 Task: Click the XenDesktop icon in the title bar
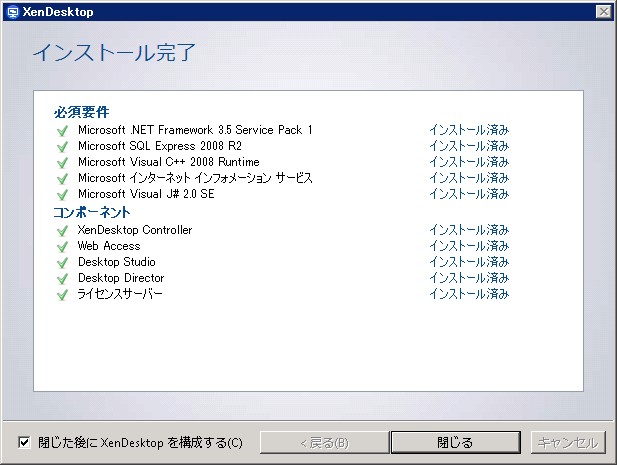point(11,11)
